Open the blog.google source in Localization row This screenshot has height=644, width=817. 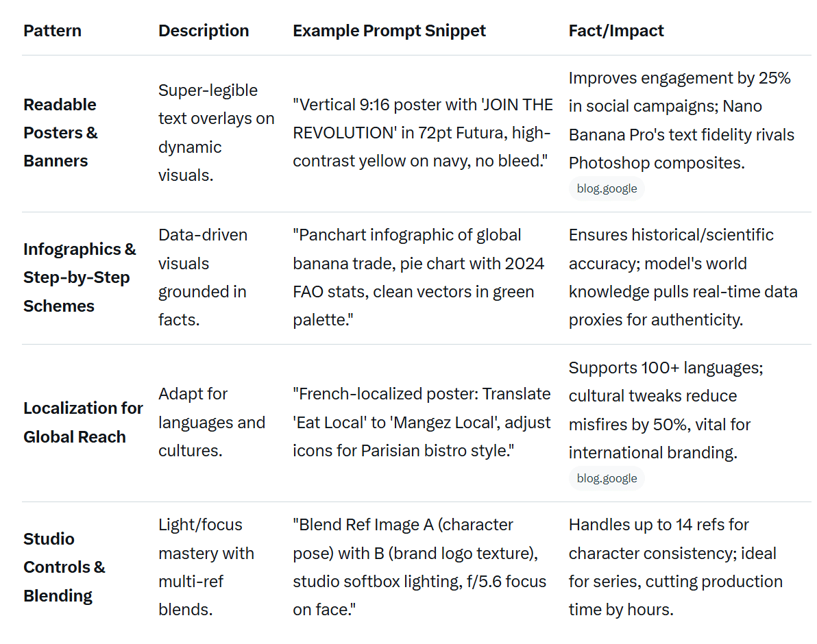point(607,478)
